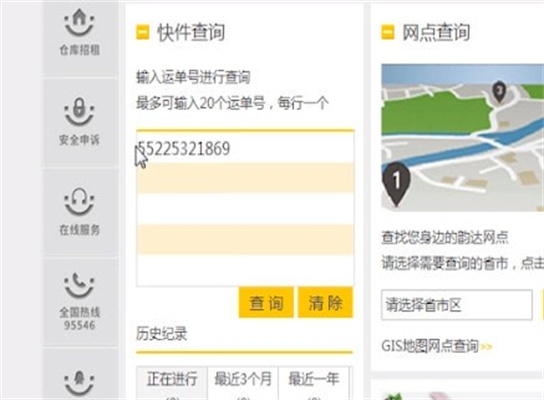Screen dimensions: 544x400
Task: Click the 查询 search button
Action: pos(266,303)
